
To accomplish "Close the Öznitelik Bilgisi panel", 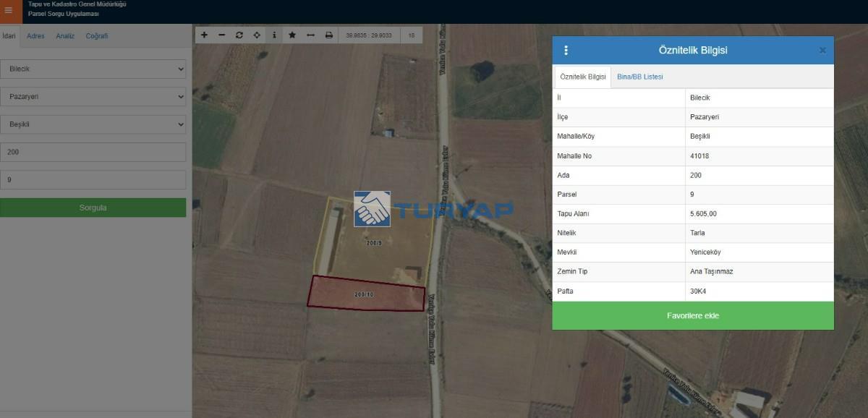I will click(x=822, y=51).
